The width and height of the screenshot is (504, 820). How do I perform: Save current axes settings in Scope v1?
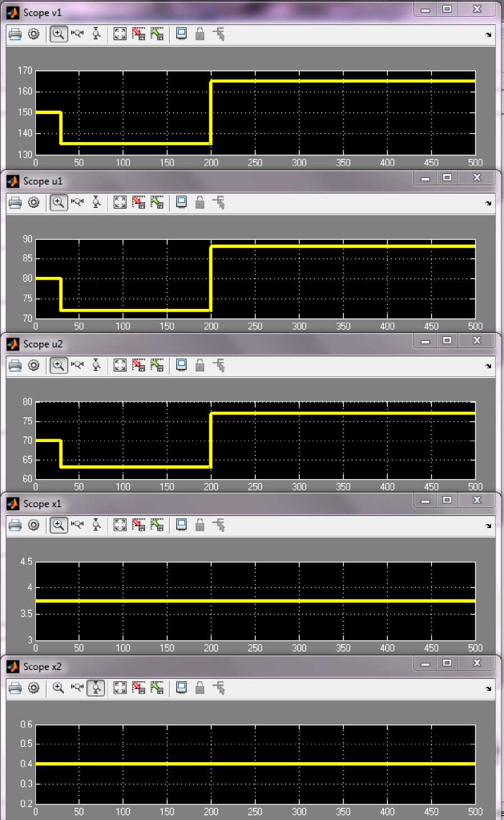[139, 34]
